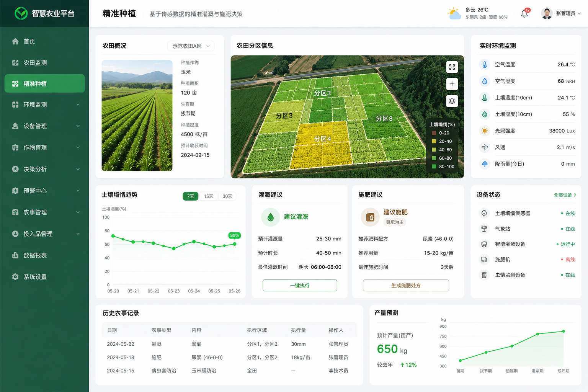Expand the 设备管理 menu chevron

pos(78,126)
